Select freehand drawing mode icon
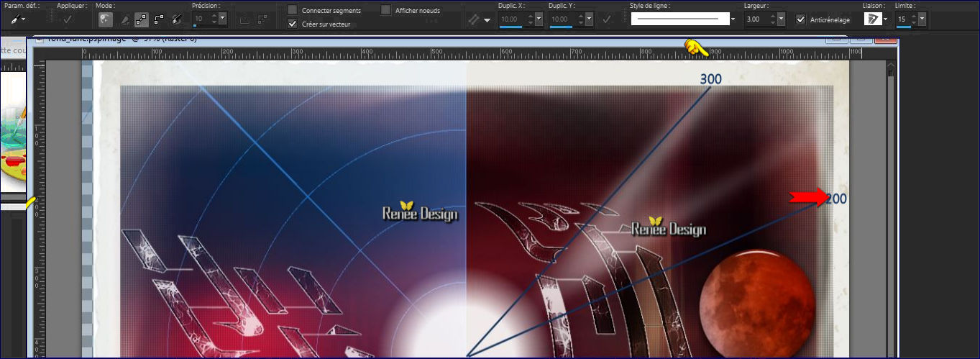 click(176, 19)
